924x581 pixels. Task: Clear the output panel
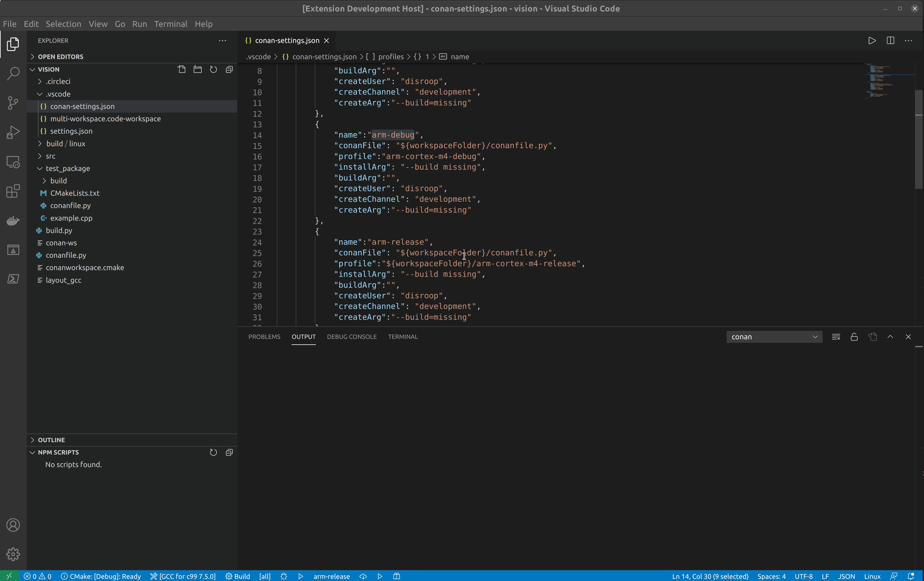[x=836, y=337]
